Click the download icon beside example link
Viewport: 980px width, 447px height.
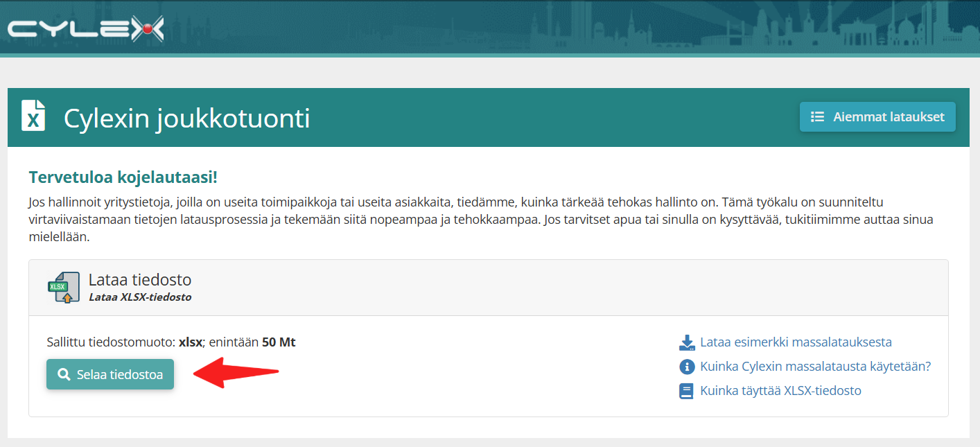pyautogui.click(x=687, y=342)
